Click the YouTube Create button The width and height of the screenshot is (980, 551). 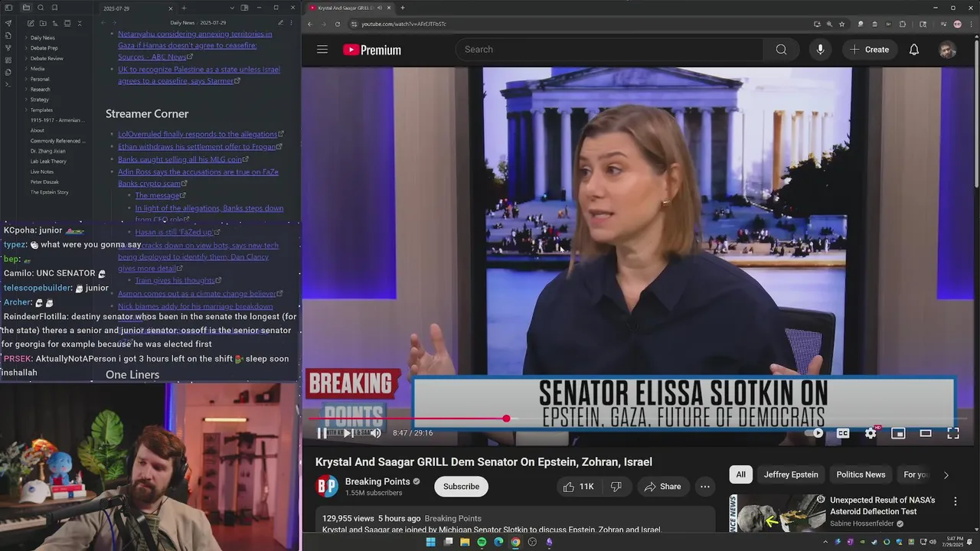pyautogui.click(x=869, y=50)
